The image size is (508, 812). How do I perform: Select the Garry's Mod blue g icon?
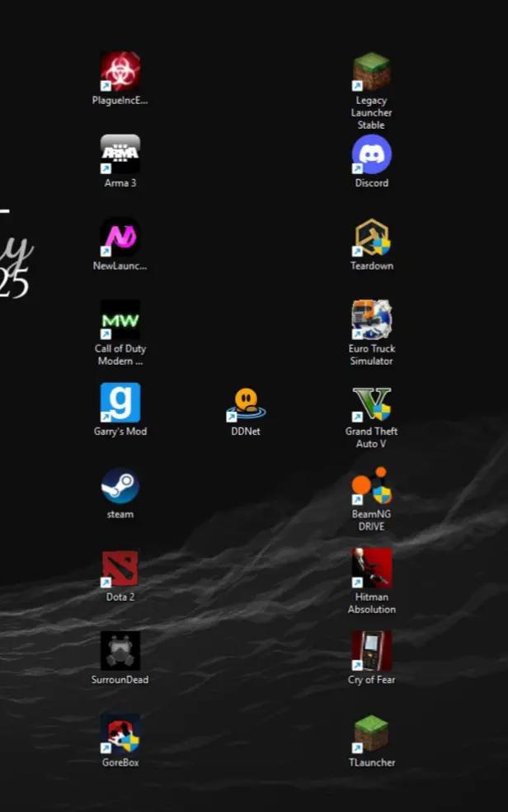[x=120, y=403]
